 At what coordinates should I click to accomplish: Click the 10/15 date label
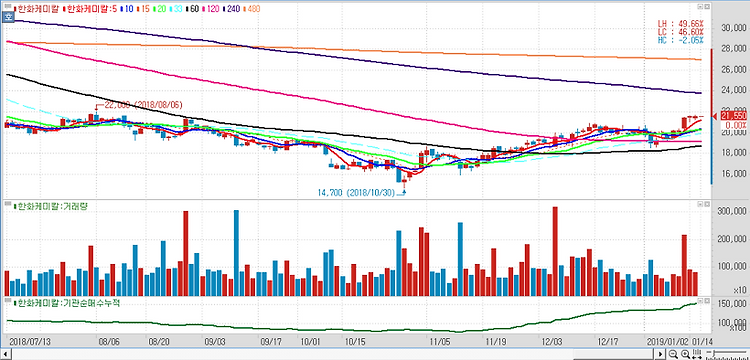(x=354, y=342)
